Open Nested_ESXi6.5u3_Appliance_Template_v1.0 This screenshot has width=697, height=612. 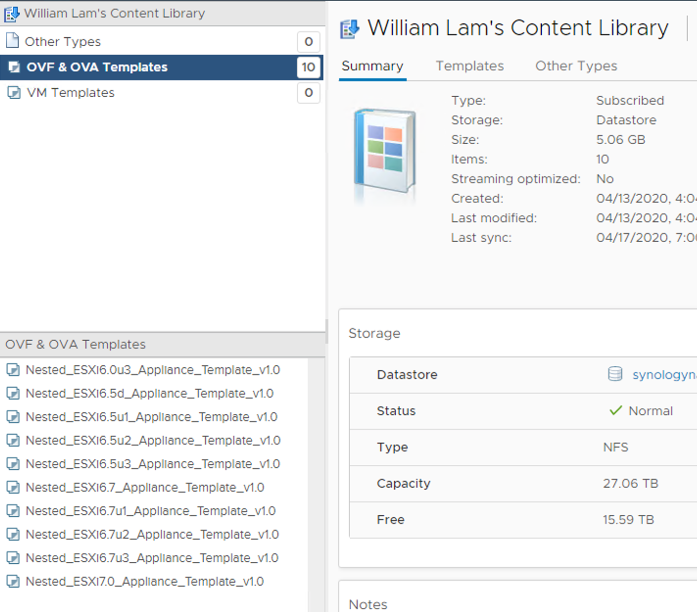(x=153, y=464)
